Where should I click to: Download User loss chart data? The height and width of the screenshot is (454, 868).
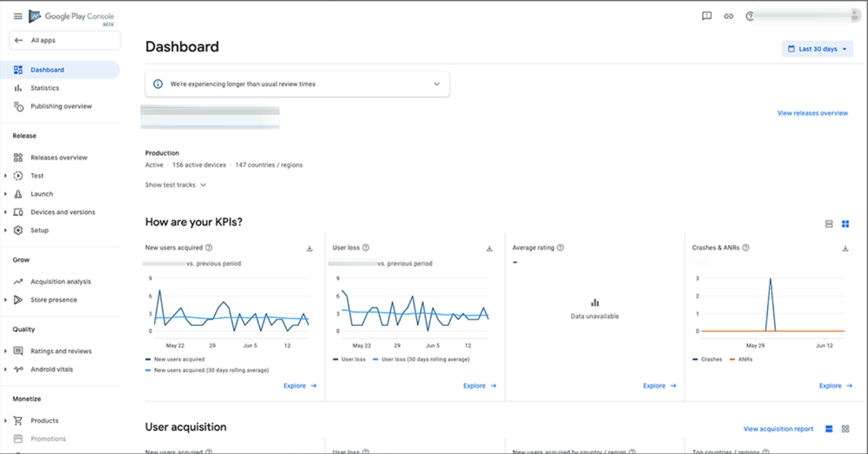pyautogui.click(x=489, y=249)
